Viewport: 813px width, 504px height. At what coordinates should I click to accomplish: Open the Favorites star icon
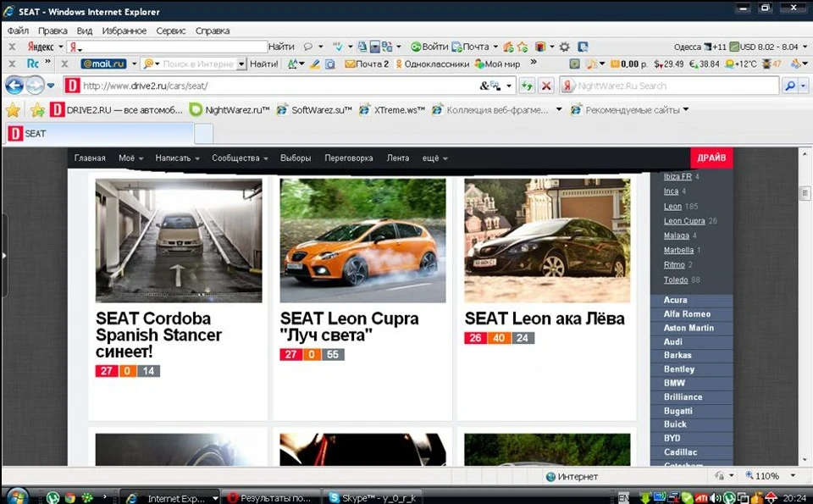click(13, 110)
